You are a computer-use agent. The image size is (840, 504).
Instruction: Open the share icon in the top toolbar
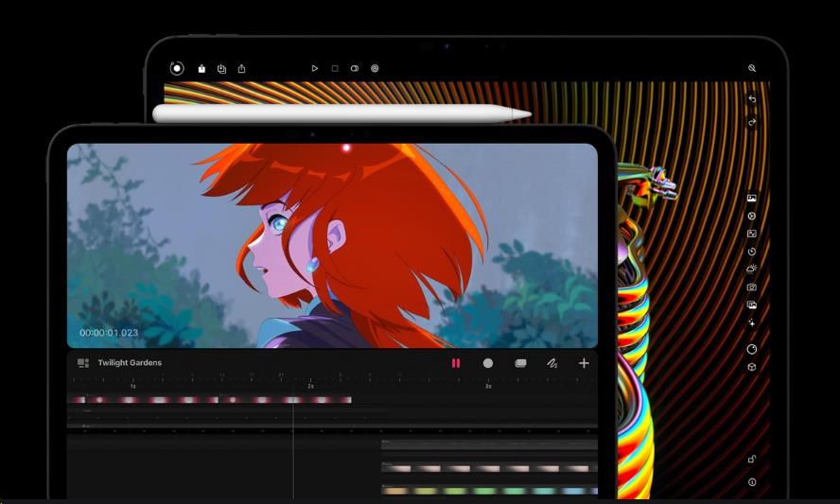(x=241, y=69)
